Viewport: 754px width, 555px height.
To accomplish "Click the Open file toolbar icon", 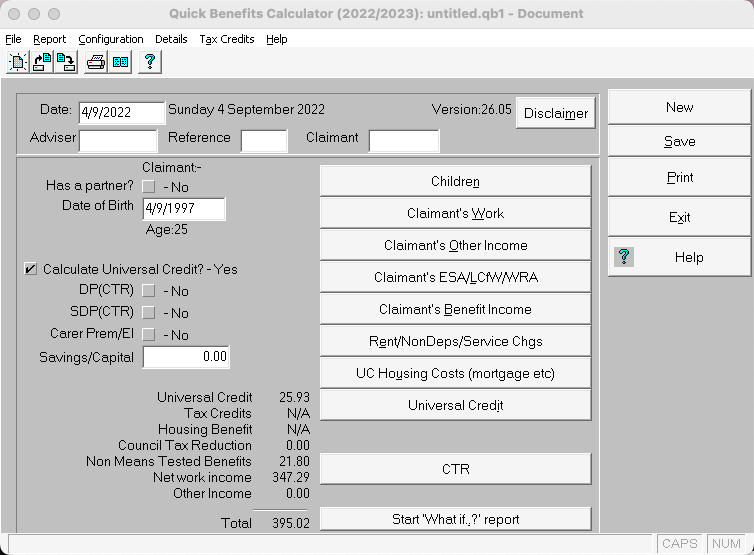I will (x=42, y=62).
